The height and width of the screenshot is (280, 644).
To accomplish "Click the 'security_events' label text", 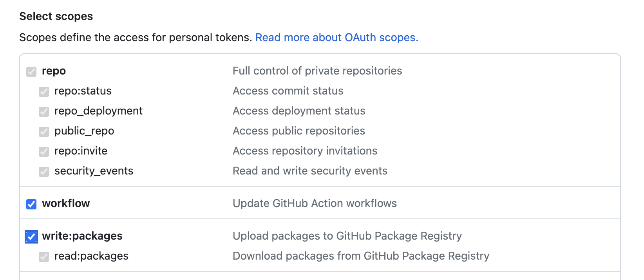I will (94, 171).
